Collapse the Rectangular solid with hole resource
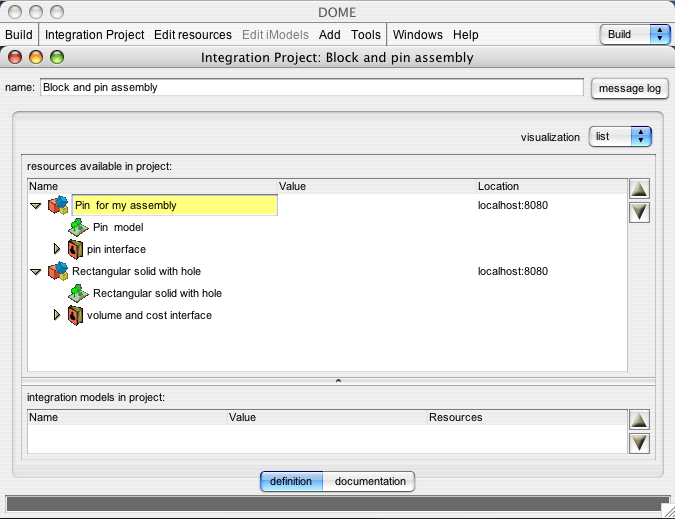The width and height of the screenshot is (675, 519). (x=36, y=272)
